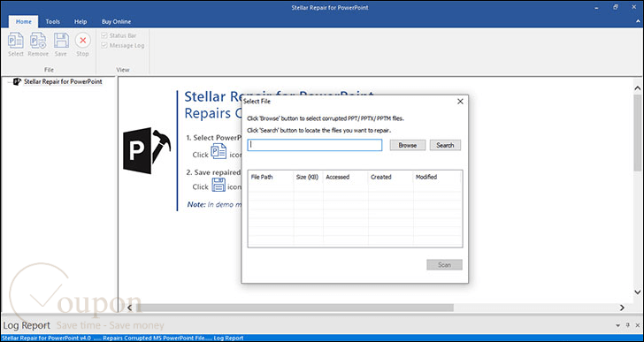Click the Scan button
Image resolution: width=644 pixels, height=342 pixels.
444,265
